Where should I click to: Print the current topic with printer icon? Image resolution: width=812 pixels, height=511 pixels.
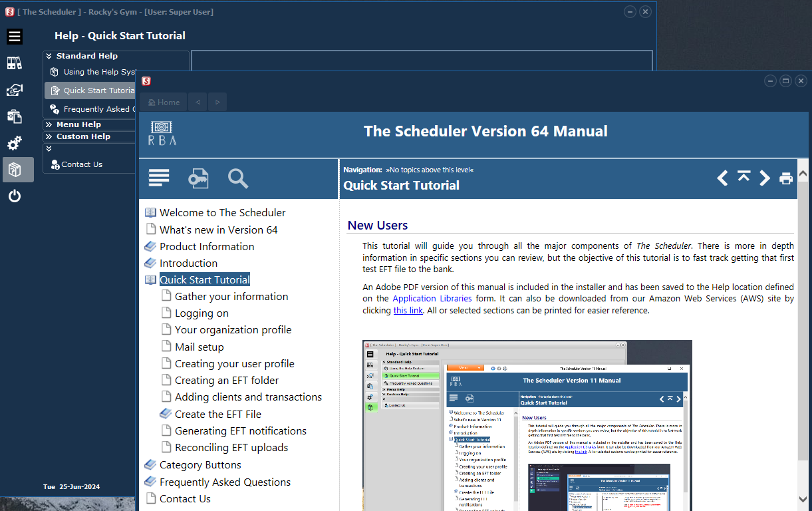pyautogui.click(x=786, y=178)
